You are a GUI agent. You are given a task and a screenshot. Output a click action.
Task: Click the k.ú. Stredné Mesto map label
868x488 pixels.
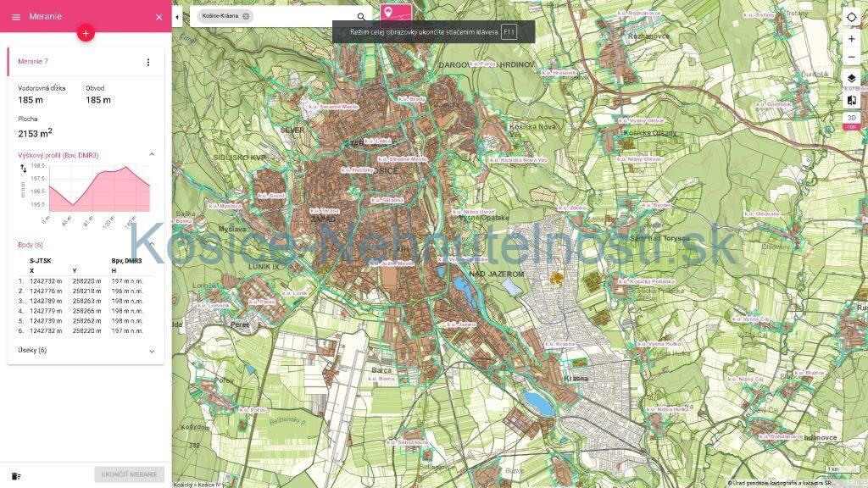pyautogui.click(x=403, y=159)
